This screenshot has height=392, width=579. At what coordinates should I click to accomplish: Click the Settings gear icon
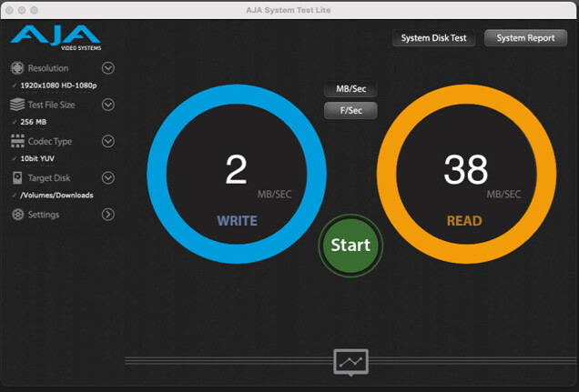click(x=16, y=215)
